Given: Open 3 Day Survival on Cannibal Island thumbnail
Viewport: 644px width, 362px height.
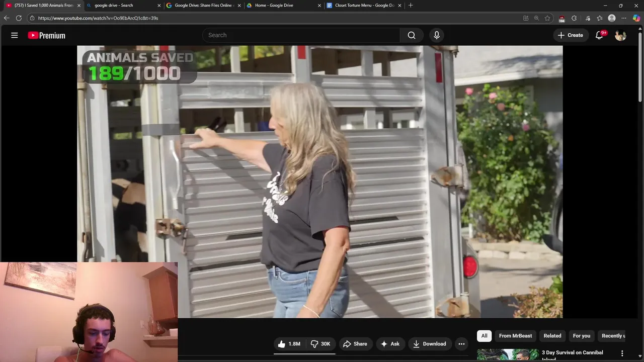Looking at the screenshot, I should pos(508,355).
